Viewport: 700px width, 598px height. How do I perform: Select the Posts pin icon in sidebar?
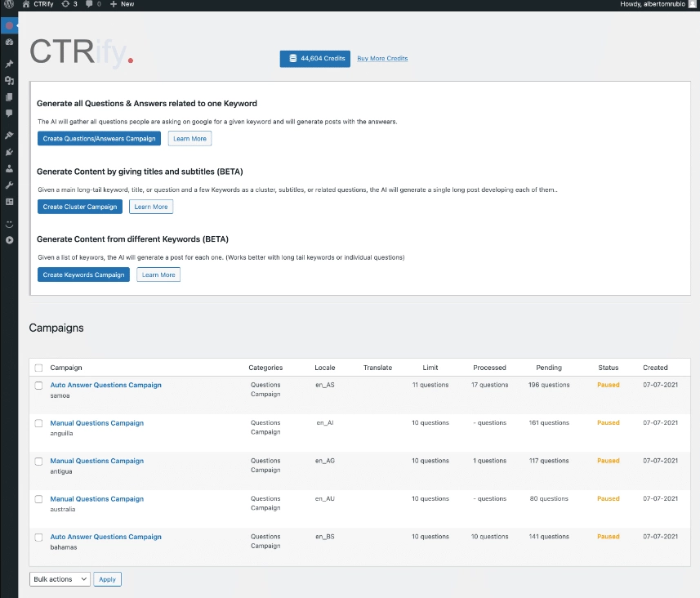9,63
